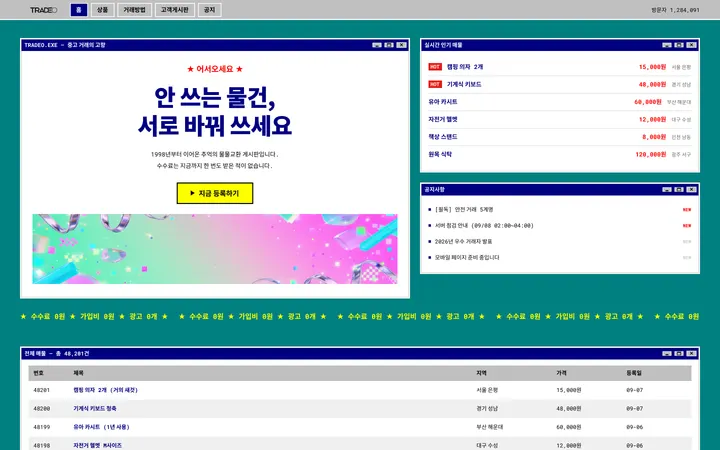
Task: Click red NEW badge on 안전 거래 notice
Action: click(x=687, y=210)
